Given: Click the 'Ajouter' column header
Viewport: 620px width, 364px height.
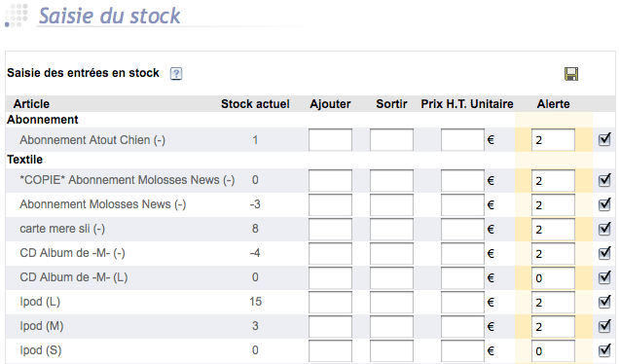Looking at the screenshot, I should pos(330,104).
